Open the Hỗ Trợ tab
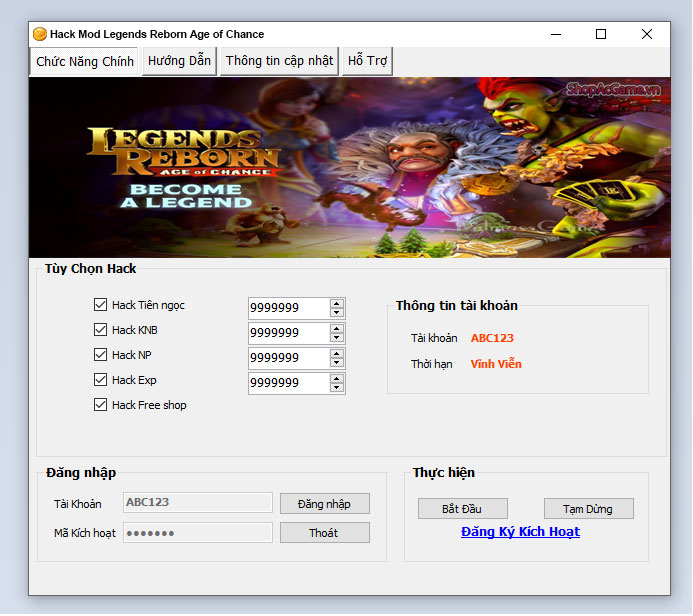Screen dimensions: 693x616 (x=367, y=61)
